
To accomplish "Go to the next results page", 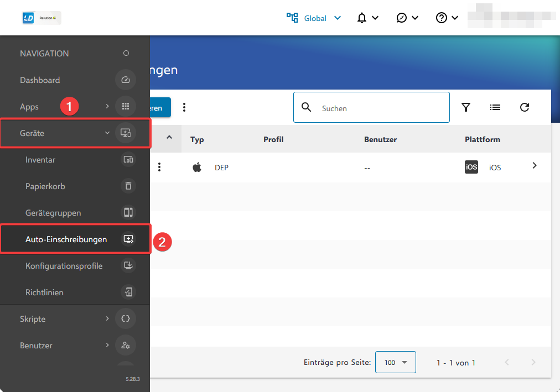I will pyautogui.click(x=533, y=362).
